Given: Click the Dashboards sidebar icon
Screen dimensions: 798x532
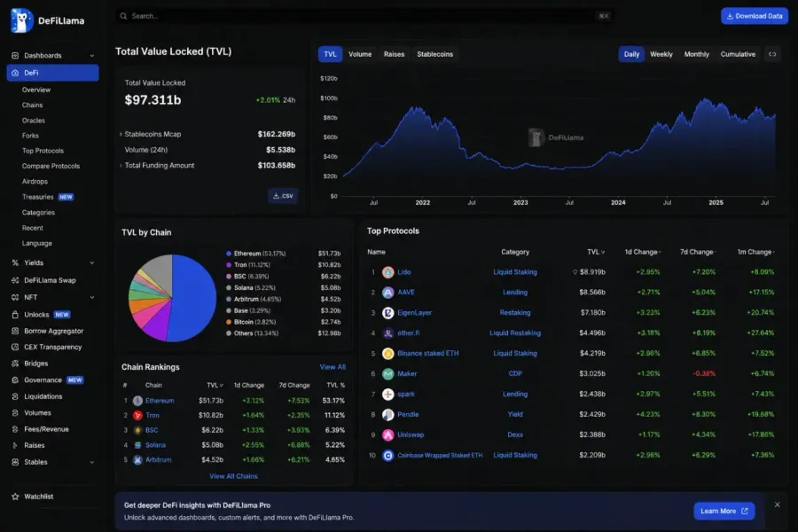Looking at the screenshot, I should 15,56.
